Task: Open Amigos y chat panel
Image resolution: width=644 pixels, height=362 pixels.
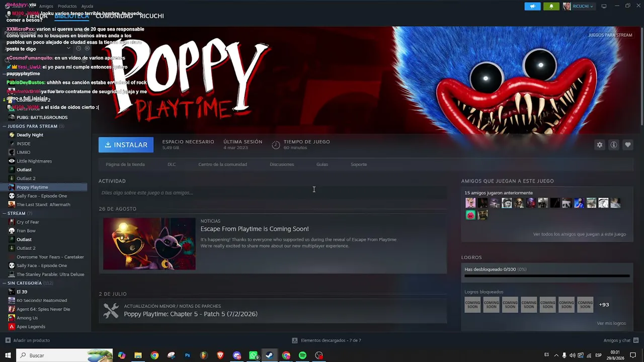Action: click(x=621, y=340)
